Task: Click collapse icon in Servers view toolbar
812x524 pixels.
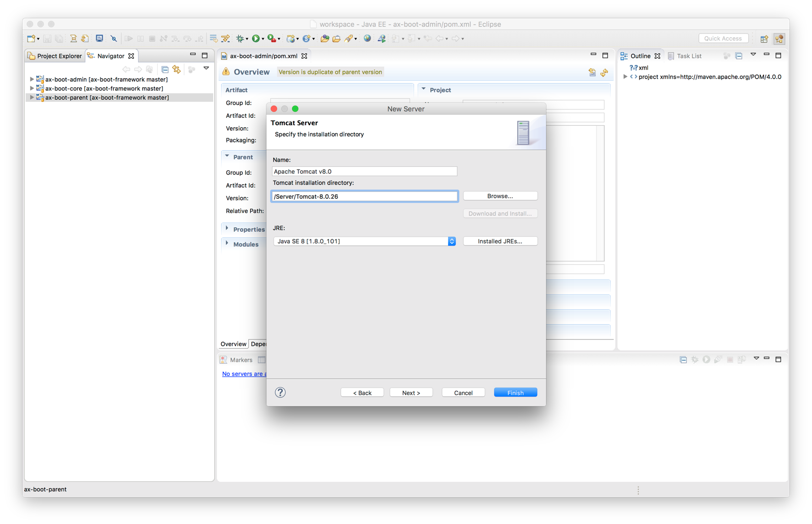Action: [x=683, y=360]
